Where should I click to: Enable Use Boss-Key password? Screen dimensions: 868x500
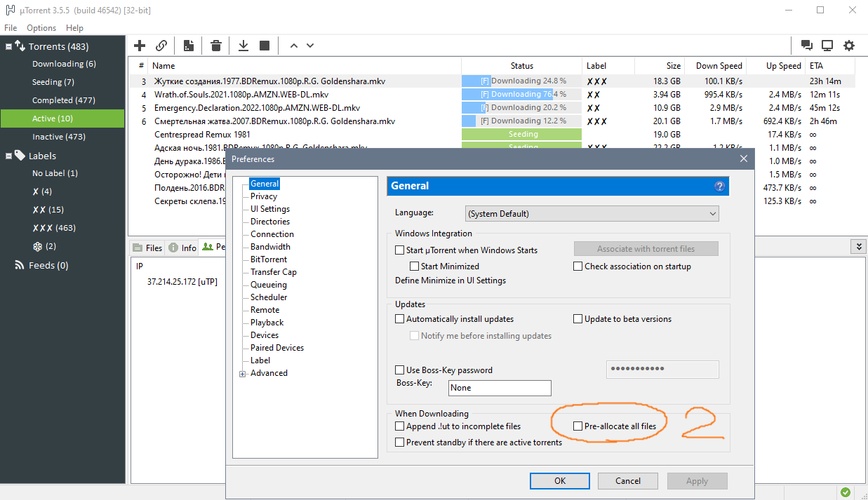399,370
